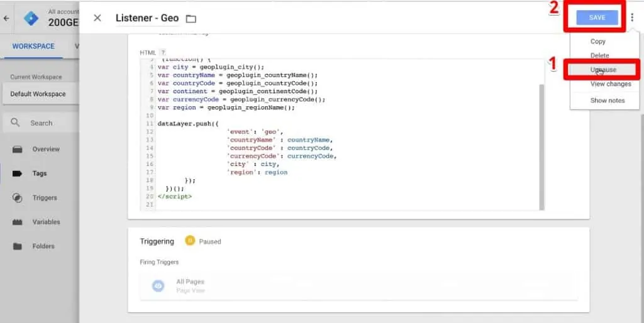Screen dimensions: 644x323
Task: Click the All Pages trigger eye icon
Action: coord(158,286)
